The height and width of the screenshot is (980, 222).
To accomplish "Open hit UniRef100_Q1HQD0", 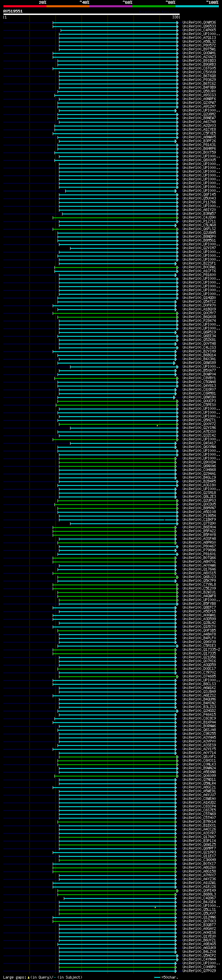I will (199, 298).
